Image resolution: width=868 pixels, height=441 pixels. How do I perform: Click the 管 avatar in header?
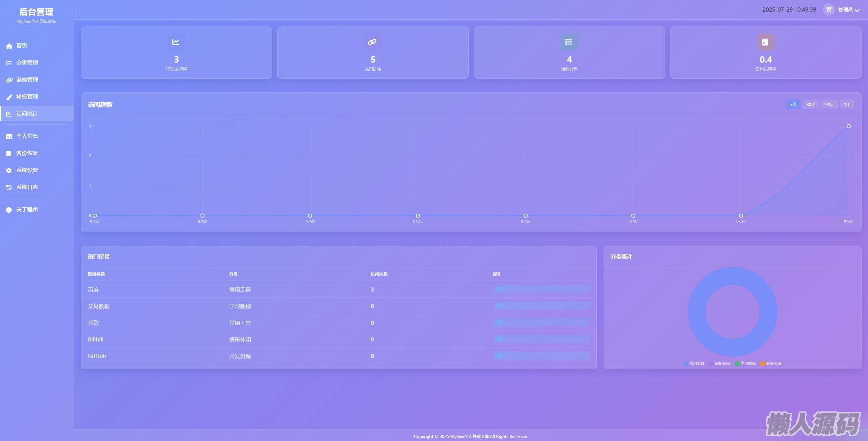tap(829, 10)
